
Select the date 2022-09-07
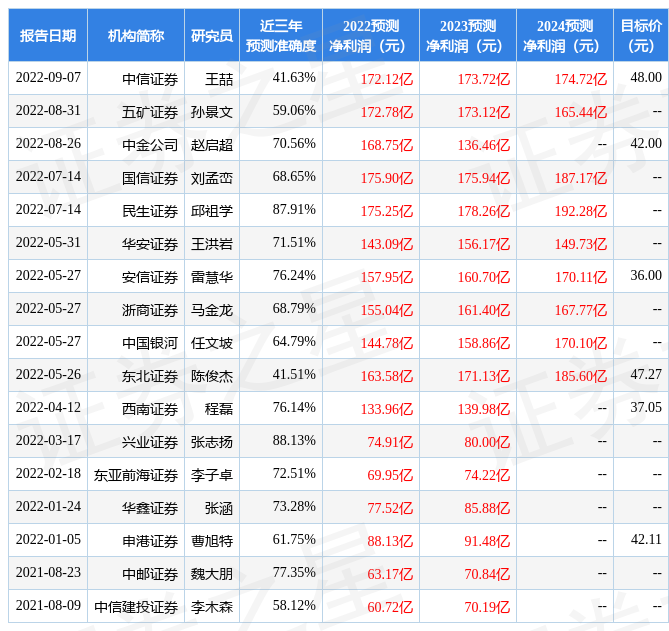pos(48,78)
